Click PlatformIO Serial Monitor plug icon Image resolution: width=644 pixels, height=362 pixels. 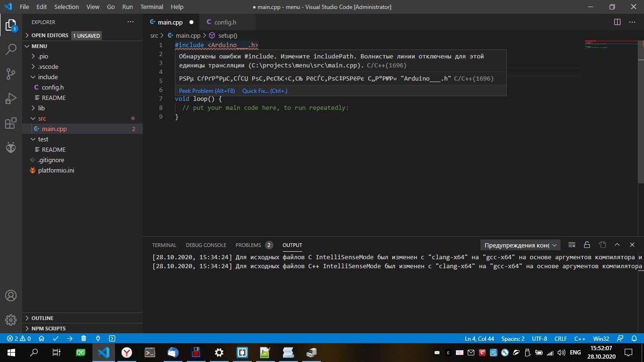(x=98, y=338)
